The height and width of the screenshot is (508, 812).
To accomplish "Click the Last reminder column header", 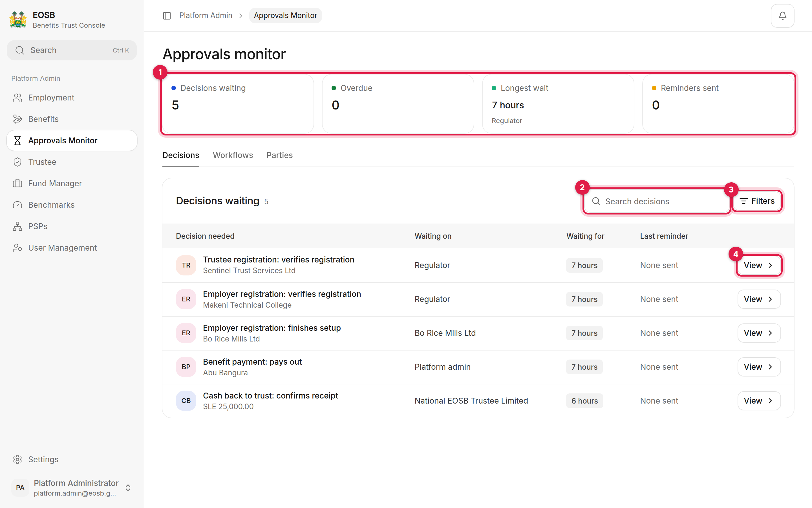I will coord(664,236).
